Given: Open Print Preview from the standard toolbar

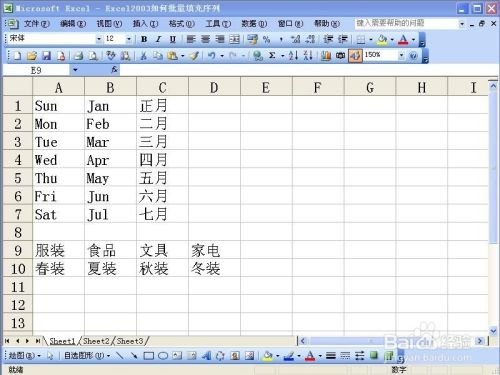Looking at the screenshot, I should click(x=93, y=56).
